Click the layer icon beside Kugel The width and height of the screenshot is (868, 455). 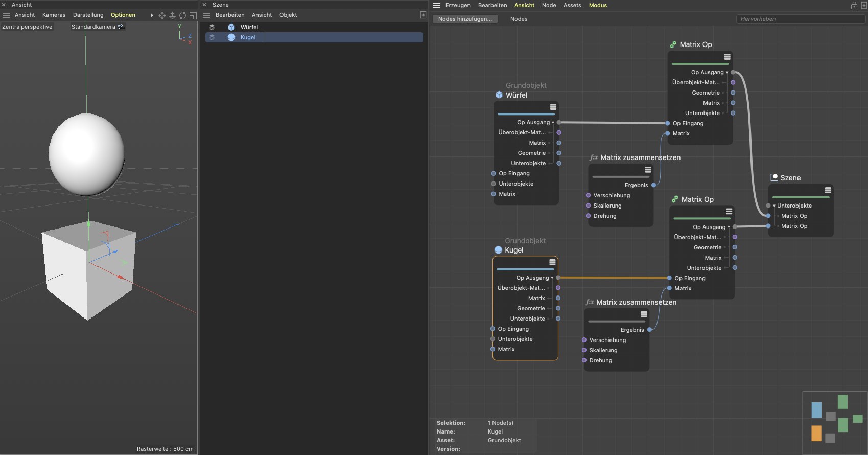[x=212, y=37]
